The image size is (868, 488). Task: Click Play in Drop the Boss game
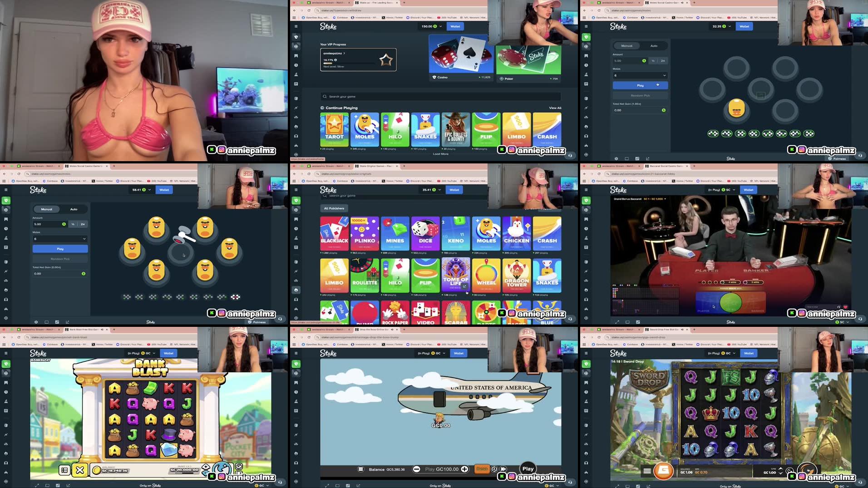coord(528,469)
